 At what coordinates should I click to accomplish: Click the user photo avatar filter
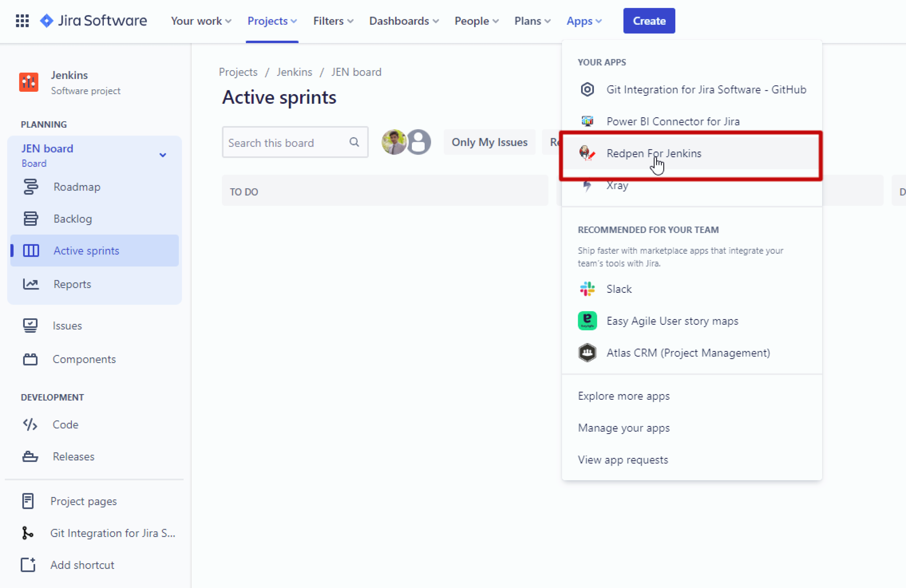click(394, 142)
